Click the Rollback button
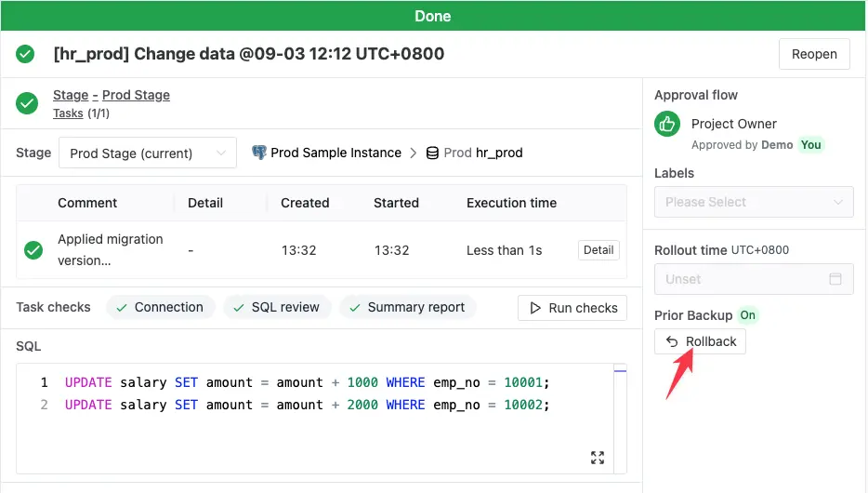Image resolution: width=868 pixels, height=493 pixels. (x=701, y=341)
